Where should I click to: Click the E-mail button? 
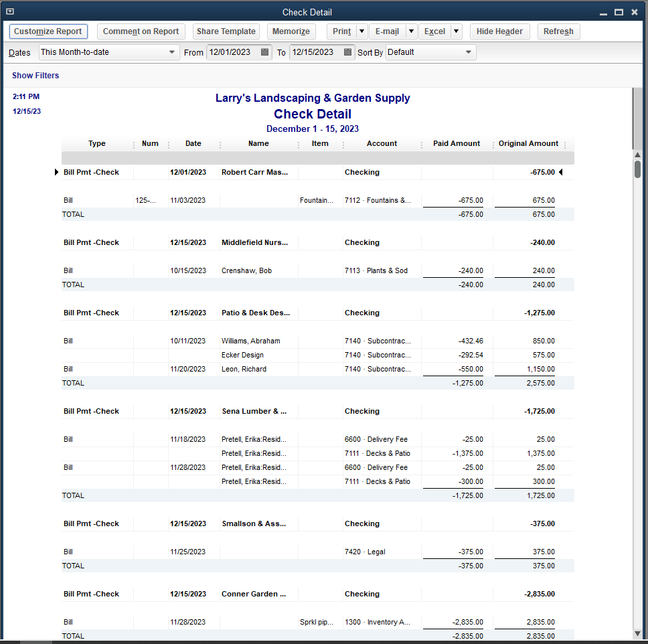387,31
